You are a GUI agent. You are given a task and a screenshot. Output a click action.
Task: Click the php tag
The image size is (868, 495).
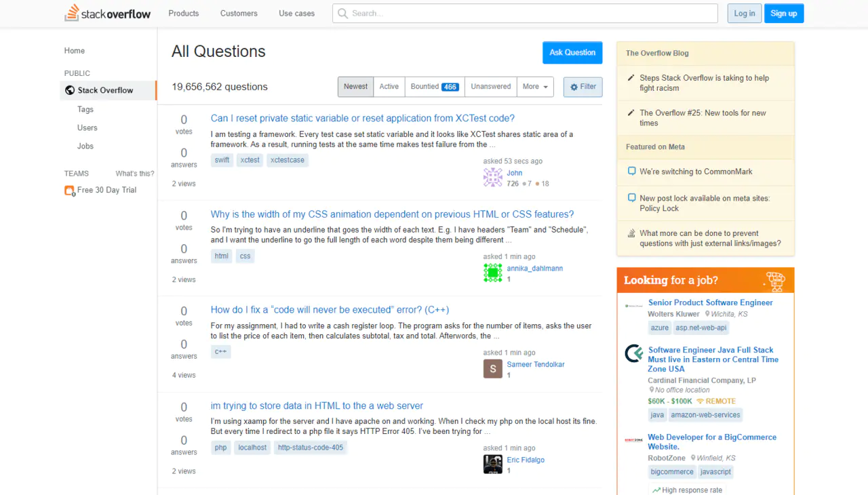pyautogui.click(x=221, y=448)
